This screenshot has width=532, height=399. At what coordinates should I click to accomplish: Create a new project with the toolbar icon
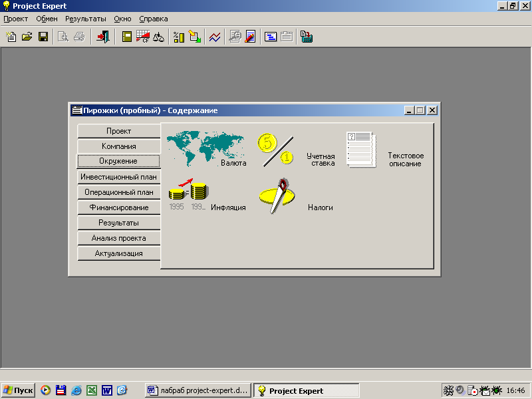point(11,37)
